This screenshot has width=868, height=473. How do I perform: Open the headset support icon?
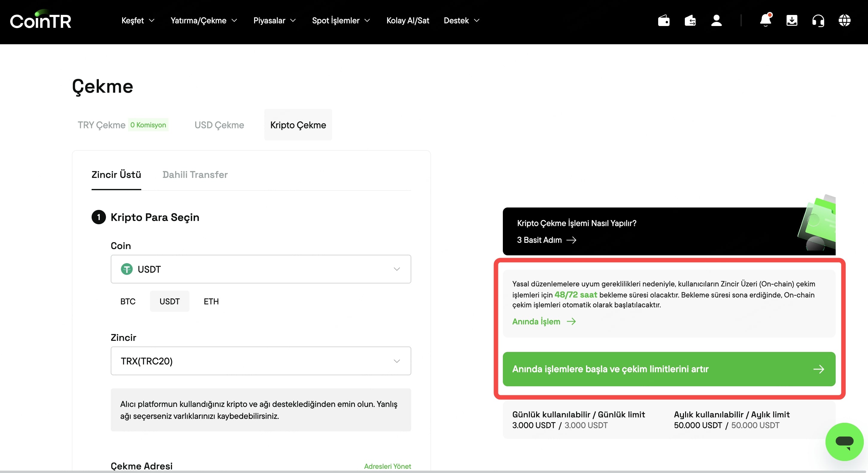point(818,21)
